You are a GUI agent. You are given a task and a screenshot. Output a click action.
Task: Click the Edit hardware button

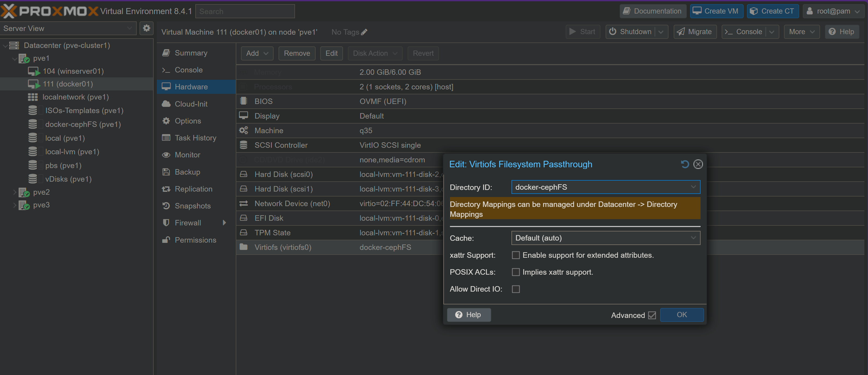click(x=331, y=53)
